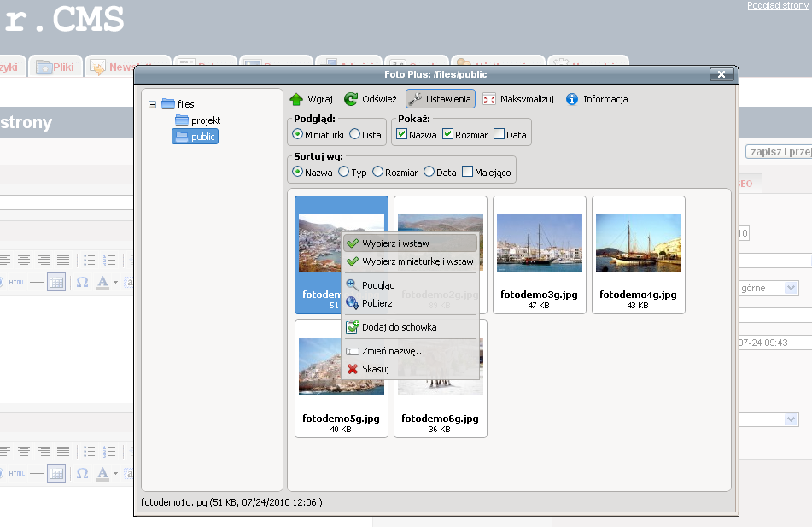This screenshot has width=812, height=527.
Task: Collapse the files tree node
Action: tap(152, 104)
